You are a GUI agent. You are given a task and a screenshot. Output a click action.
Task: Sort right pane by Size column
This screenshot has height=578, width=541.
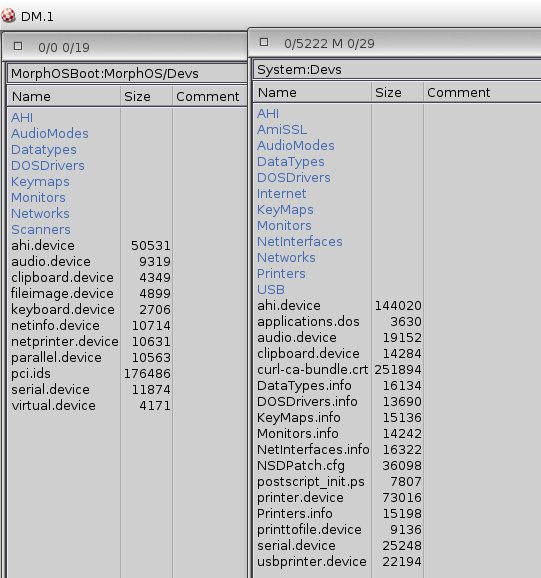click(397, 93)
